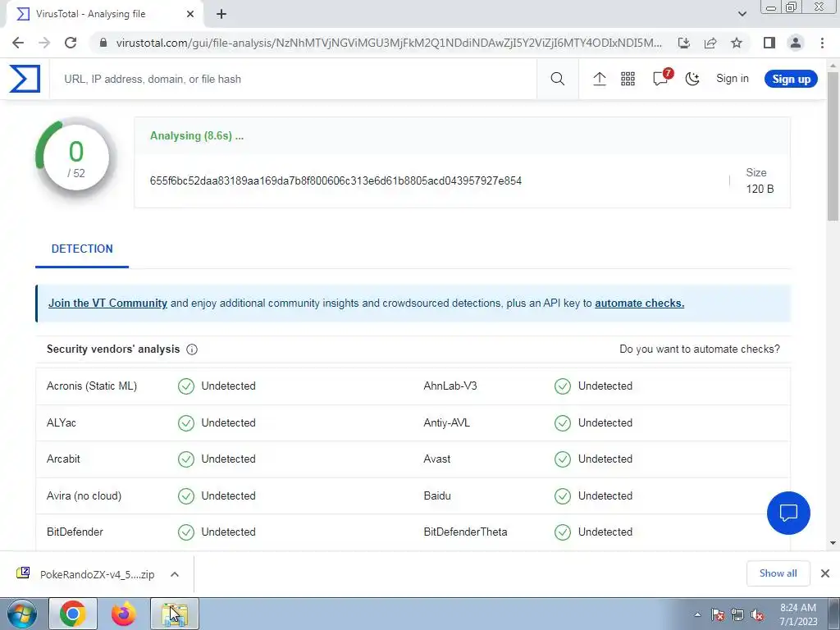Select the DETECTION tab
The width and height of the screenshot is (840, 630).
[82, 249]
